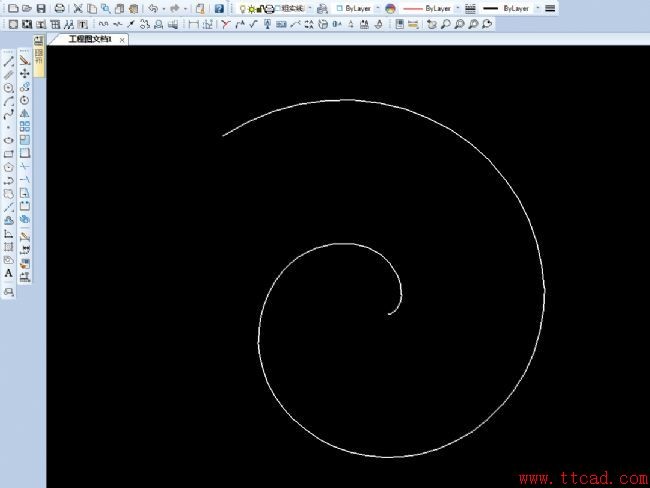
Task: Switch to the 工程图文档1 document tab
Action: point(89,39)
